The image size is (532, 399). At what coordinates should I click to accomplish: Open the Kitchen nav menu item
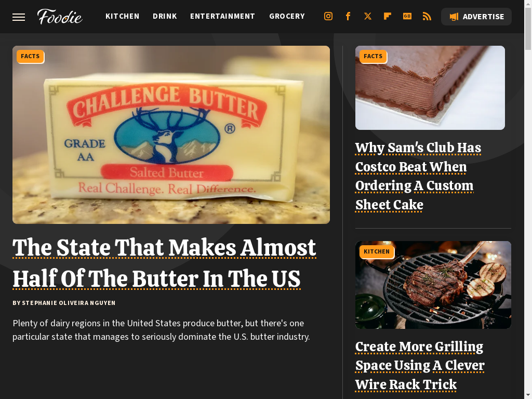(123, 16)
